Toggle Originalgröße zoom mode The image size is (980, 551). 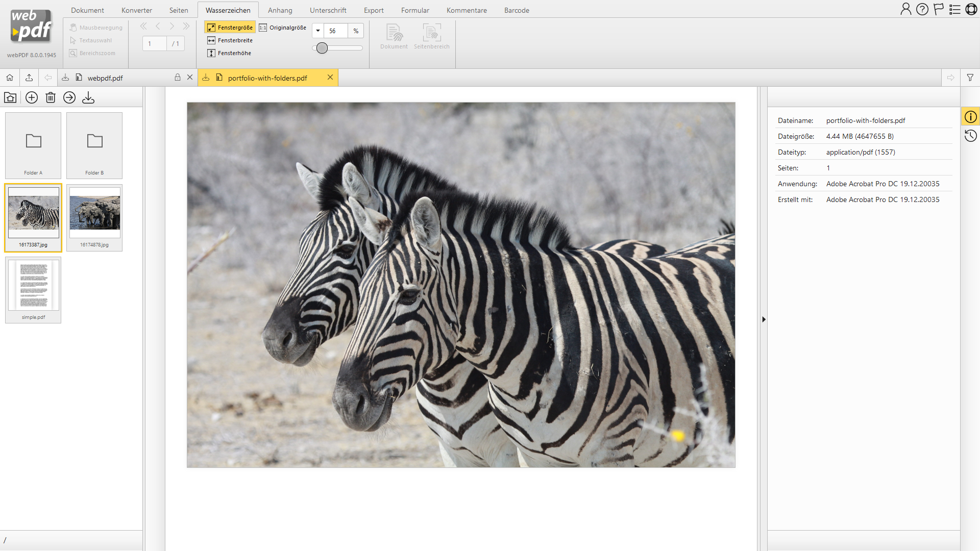click(x=282, y=28)
